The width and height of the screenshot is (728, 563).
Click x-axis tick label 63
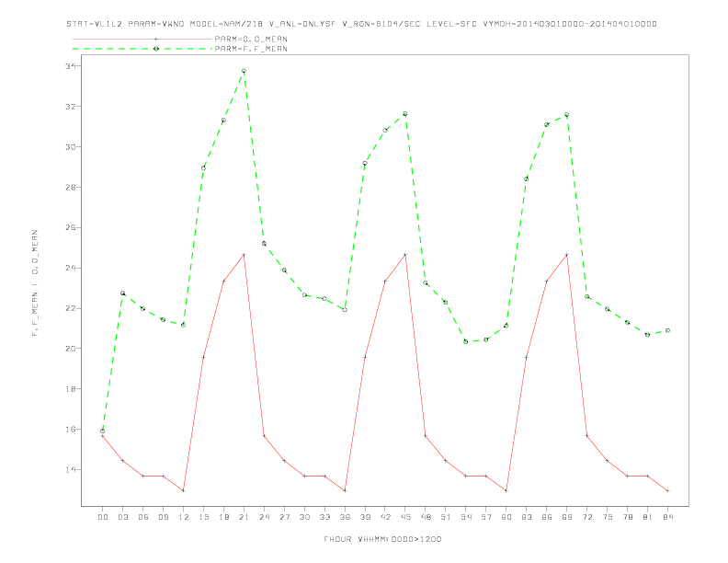point(527,517)
